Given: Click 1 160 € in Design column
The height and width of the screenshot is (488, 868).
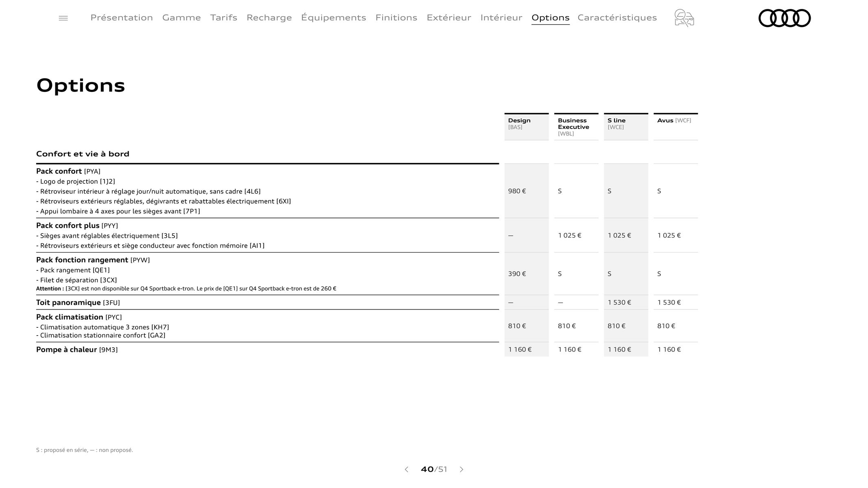Looking at the screenshot, I should tap(527, 349).
